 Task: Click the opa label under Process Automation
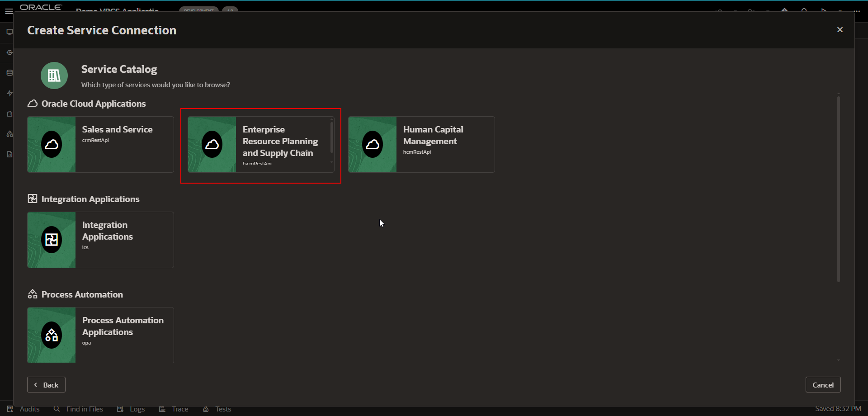[x=86, y=343]
